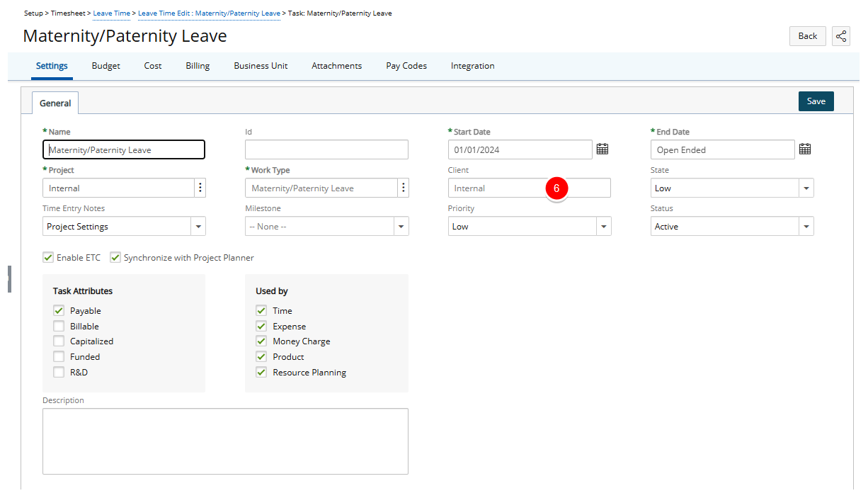The width and height of the screenshot is (868, 498).
Task: Switch to the Settings tab
Action: [x=52, y=66]
